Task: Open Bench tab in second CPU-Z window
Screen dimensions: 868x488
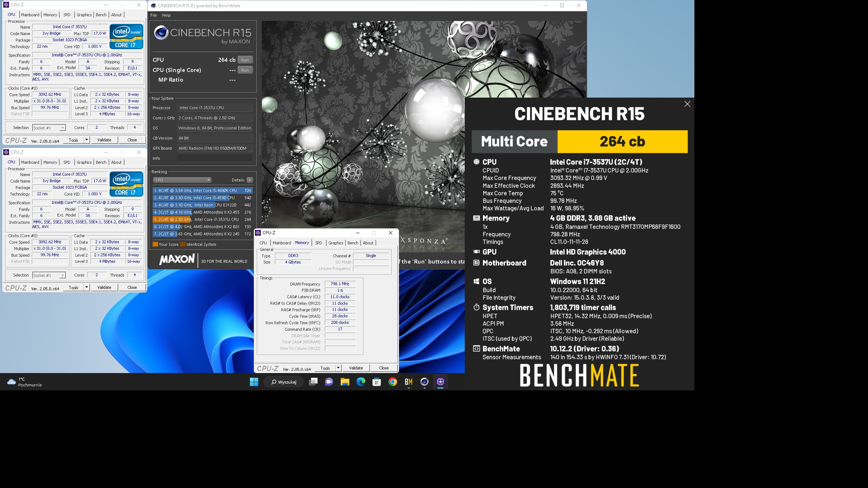Action: click(x=101, y=162)
